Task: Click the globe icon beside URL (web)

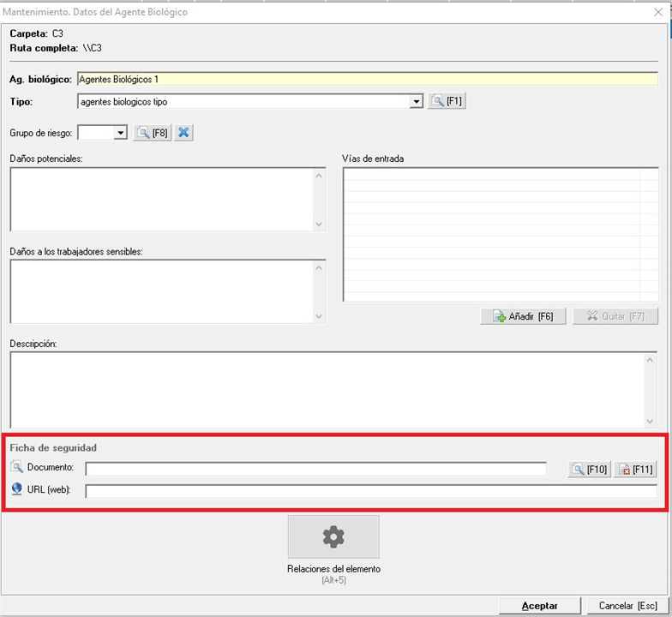Action: point(17,488)
